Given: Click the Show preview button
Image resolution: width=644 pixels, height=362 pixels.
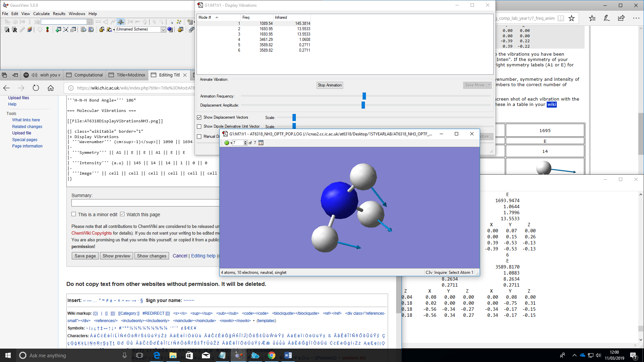Looking at the screenshot, I should 116,256.
